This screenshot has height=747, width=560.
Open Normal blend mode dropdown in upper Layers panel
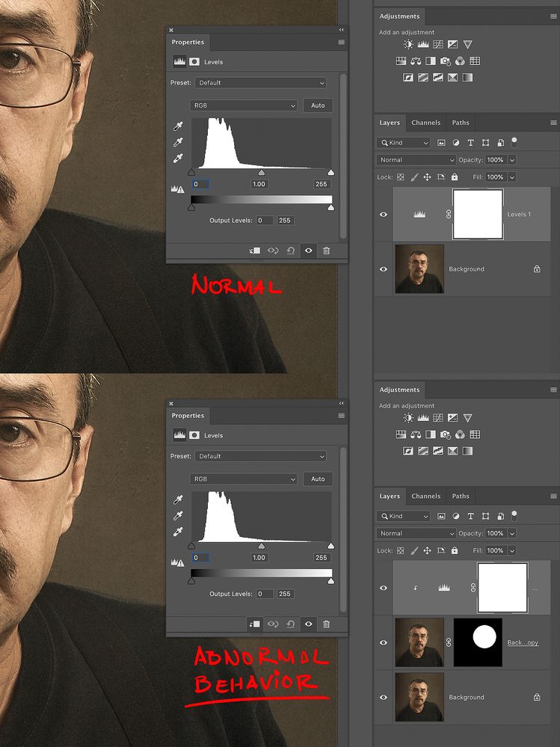pos(416,160)
